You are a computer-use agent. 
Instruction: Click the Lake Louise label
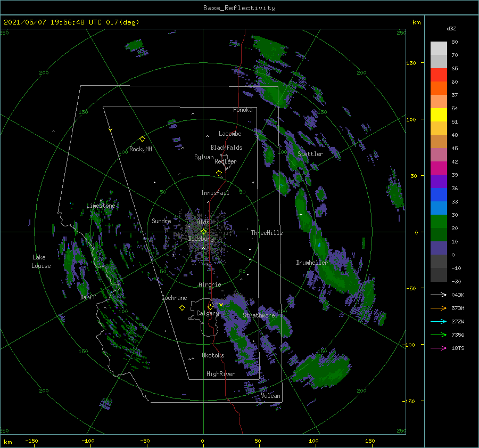(x=41, y=262)
